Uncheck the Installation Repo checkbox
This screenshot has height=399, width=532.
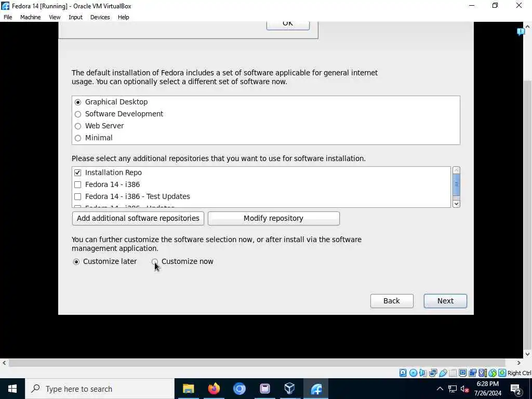click(x=78, y=172)
